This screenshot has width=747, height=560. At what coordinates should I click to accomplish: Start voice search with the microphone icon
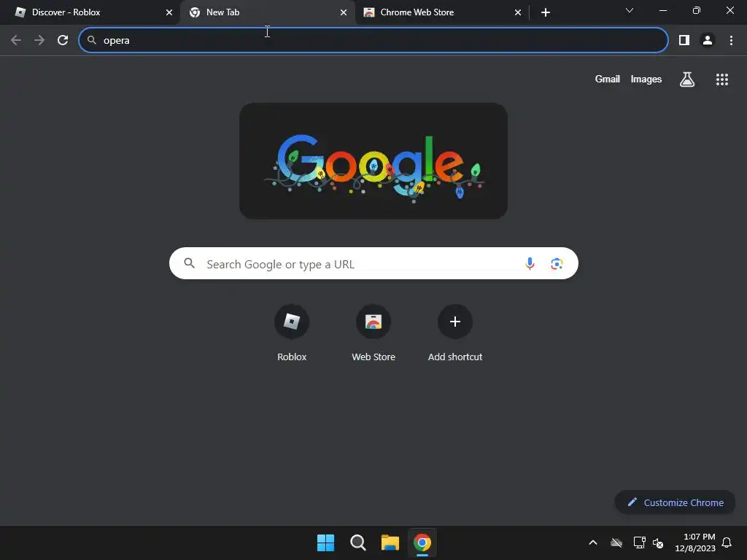(x=530, y=263)
